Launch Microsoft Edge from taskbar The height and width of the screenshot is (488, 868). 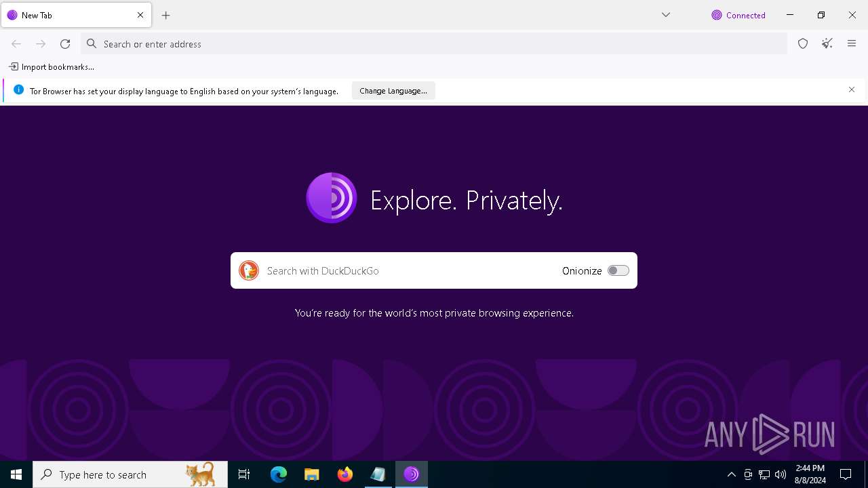point(279,474)
